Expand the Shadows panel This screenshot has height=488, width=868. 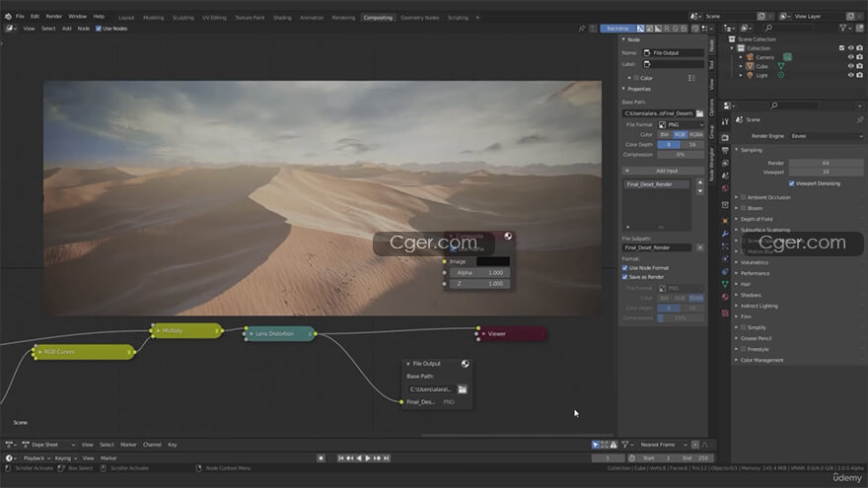click(x=750, y=296)
